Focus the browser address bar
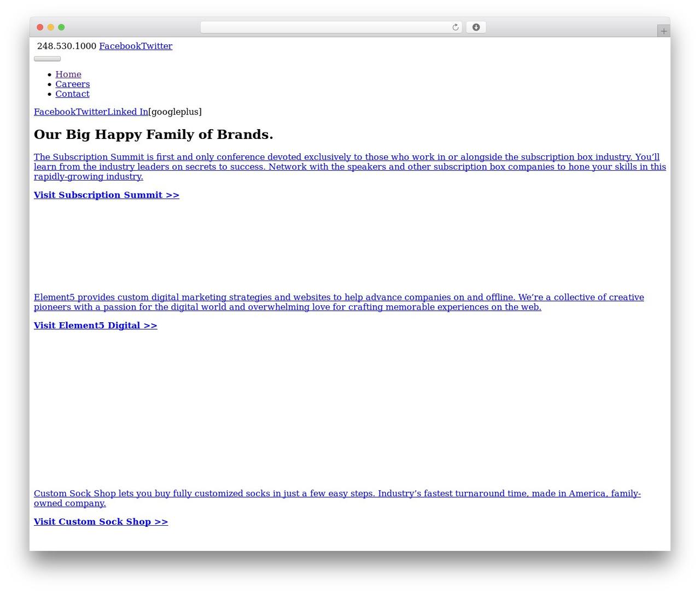 click(331, 27)
